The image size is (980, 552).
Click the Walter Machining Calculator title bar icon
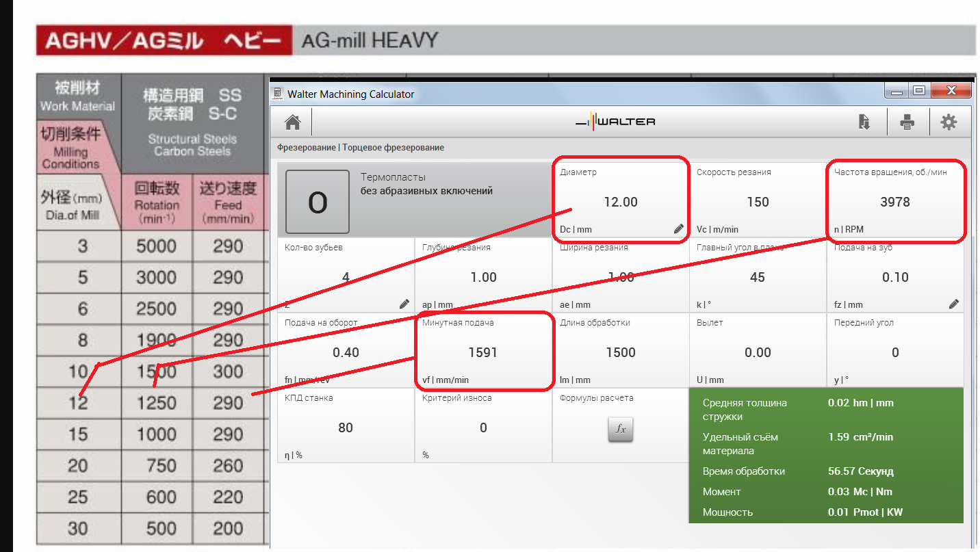277,94
